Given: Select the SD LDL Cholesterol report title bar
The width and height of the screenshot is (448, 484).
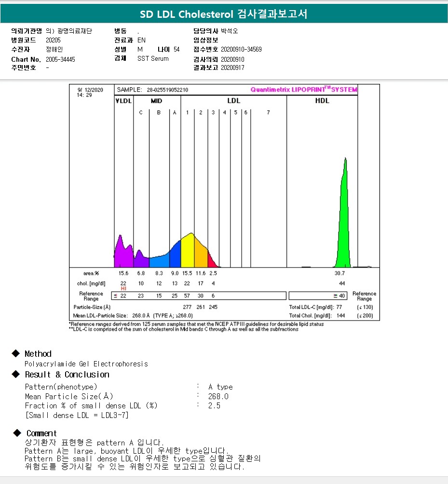Looking at the screenshot, I should 224,14.
